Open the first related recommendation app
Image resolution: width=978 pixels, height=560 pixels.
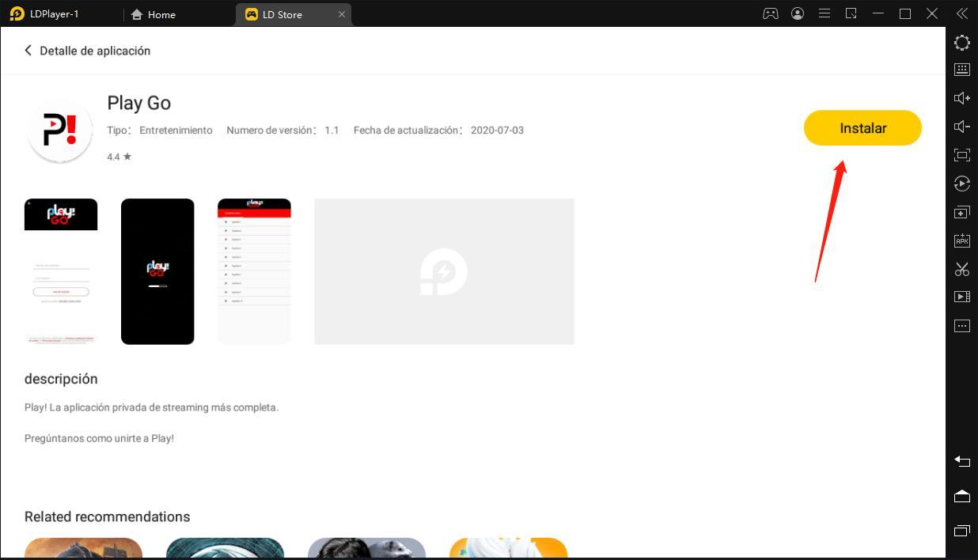(83, 548)
